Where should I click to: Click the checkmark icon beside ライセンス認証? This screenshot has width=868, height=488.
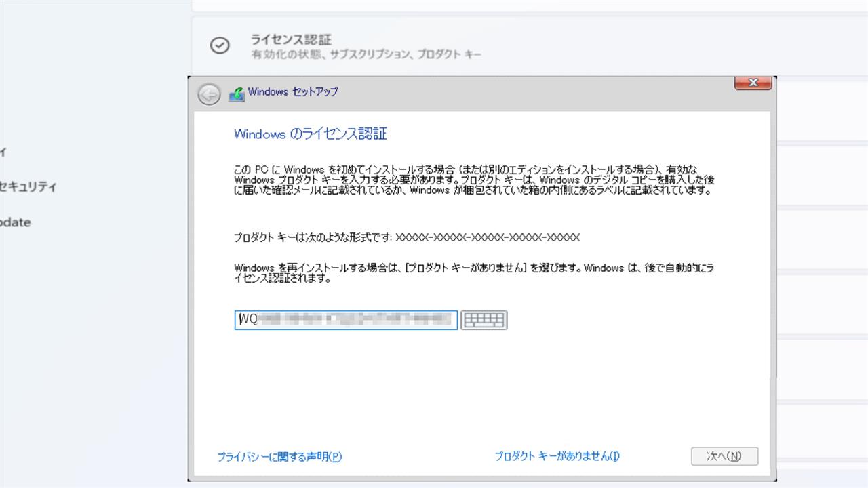pyautogui.click(x=220, y=45)
